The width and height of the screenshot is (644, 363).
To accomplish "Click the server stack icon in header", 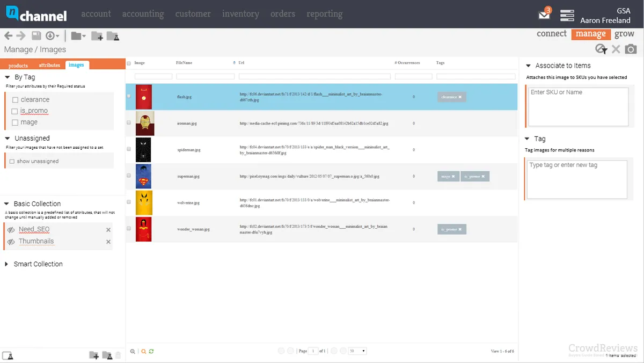I will click(567, 15).
